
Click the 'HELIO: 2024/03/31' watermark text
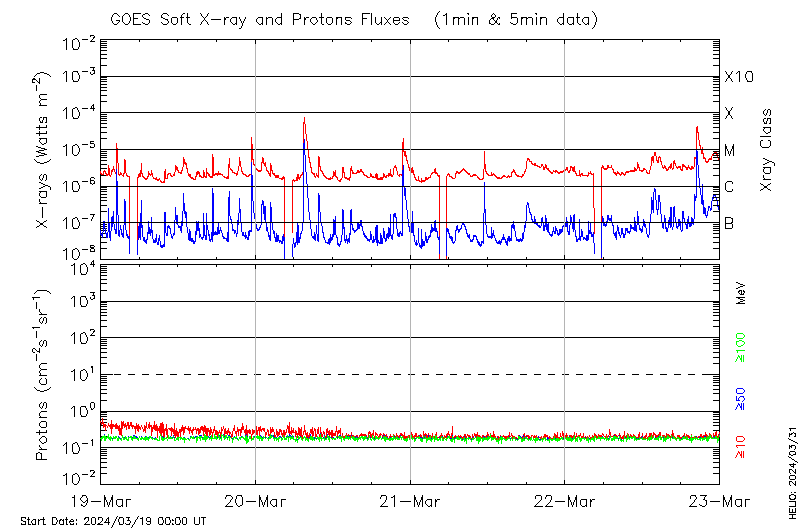[x=792, y=470]
